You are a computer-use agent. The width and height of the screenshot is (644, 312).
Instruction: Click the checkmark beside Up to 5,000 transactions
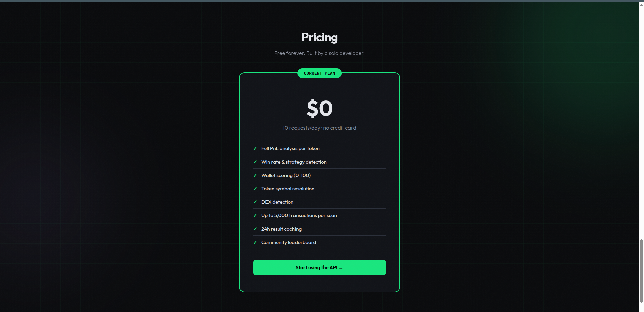tap(256, 215)
